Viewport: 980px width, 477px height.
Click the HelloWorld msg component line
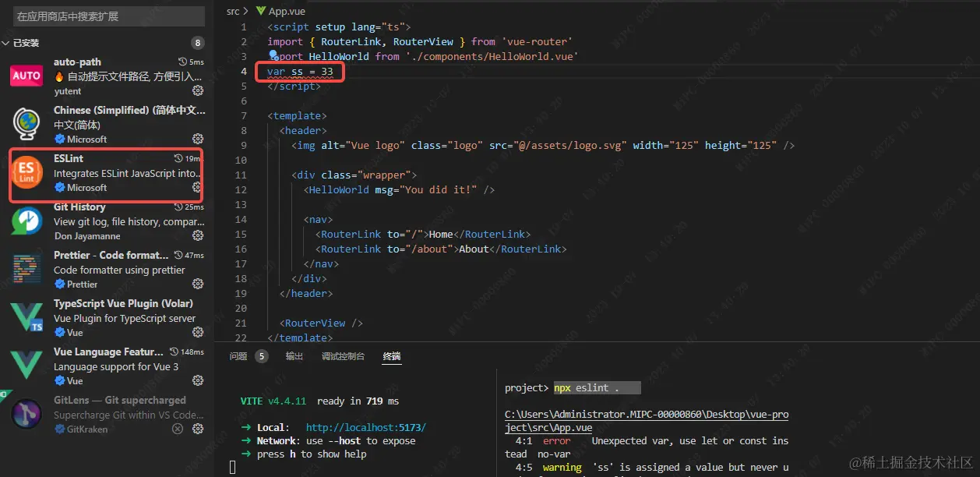400,189
